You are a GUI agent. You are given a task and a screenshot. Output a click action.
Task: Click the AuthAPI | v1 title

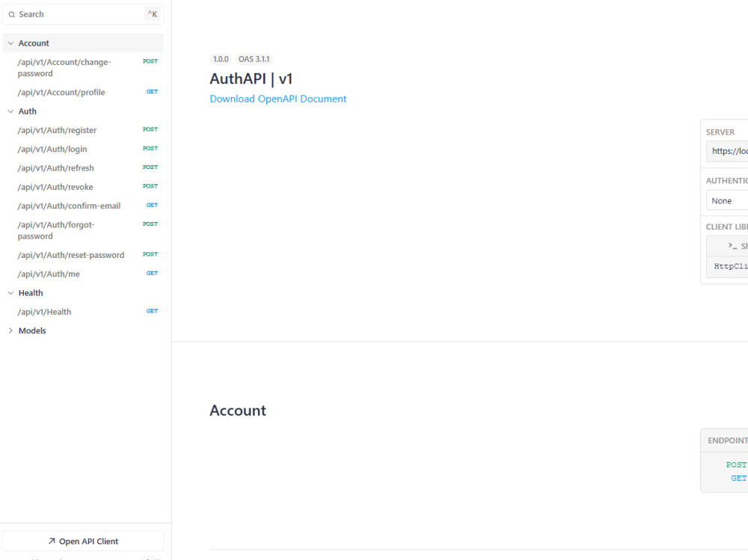coord(251,79)
